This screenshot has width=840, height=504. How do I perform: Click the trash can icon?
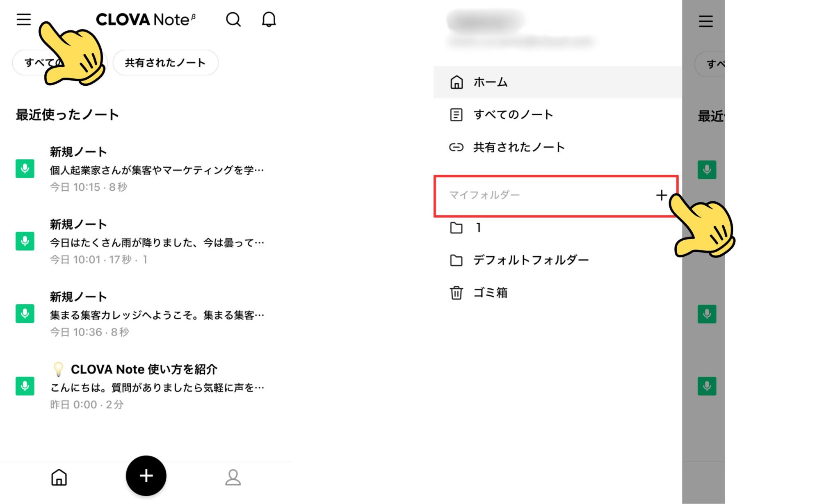coord(456,292)
